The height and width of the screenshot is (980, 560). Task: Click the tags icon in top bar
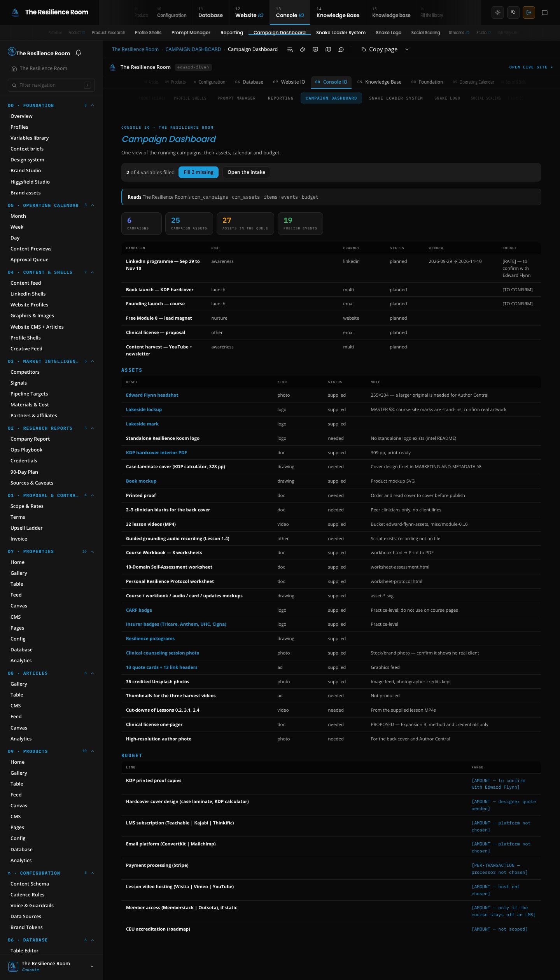[513, 12]
